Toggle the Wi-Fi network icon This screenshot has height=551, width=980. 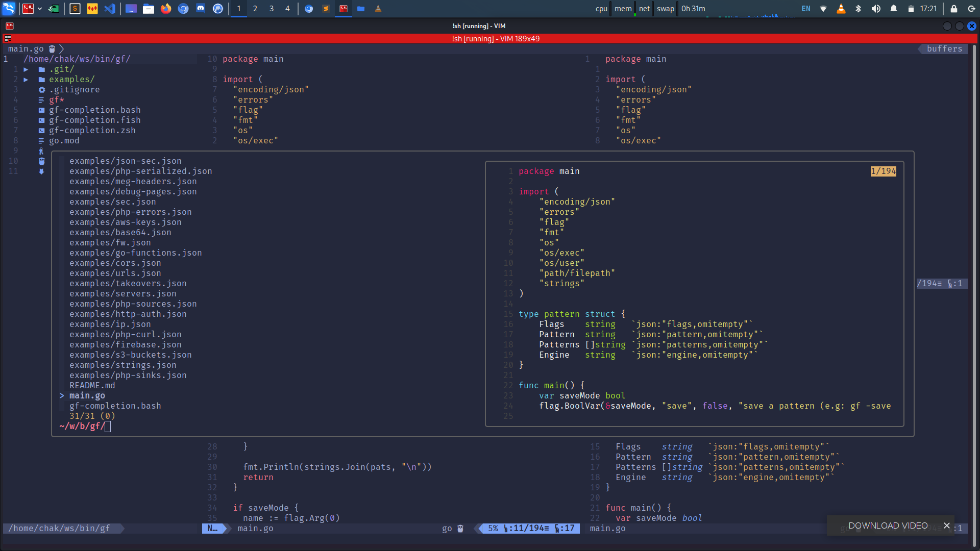tap(823, 9)
